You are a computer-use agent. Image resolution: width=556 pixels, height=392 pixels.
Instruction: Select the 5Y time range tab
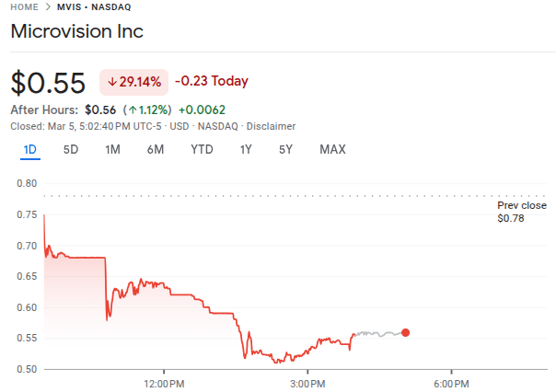[x=285, y=150]
